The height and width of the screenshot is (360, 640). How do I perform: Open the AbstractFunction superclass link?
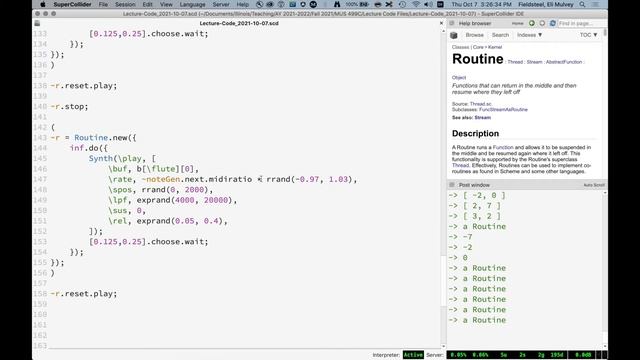(x=564, y=62)
